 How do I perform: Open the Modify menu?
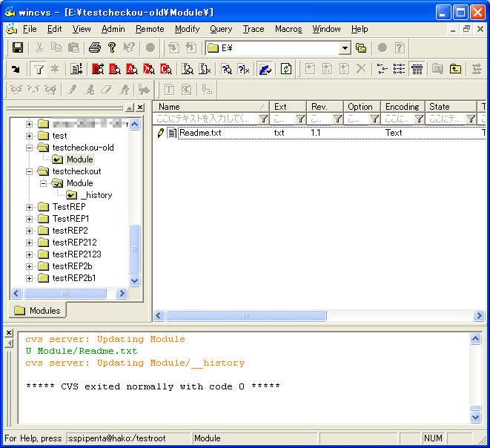point(188,29)
